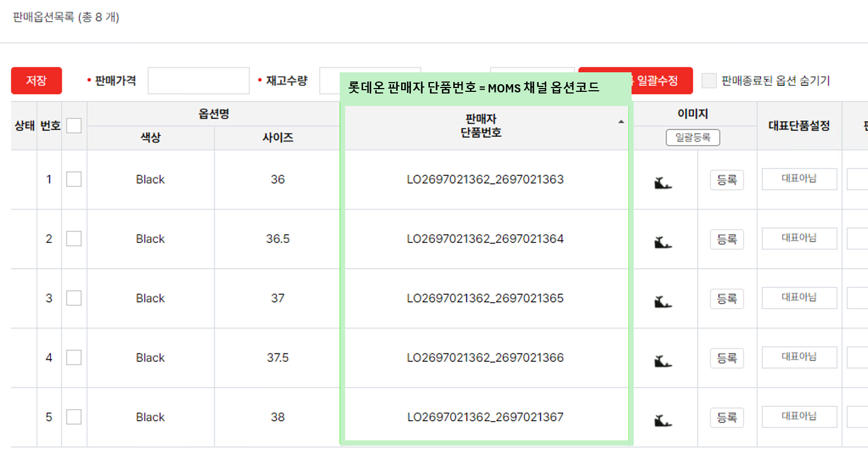Check the checkbox for row 2
This screenshot has height=450, width=868.
74,239
